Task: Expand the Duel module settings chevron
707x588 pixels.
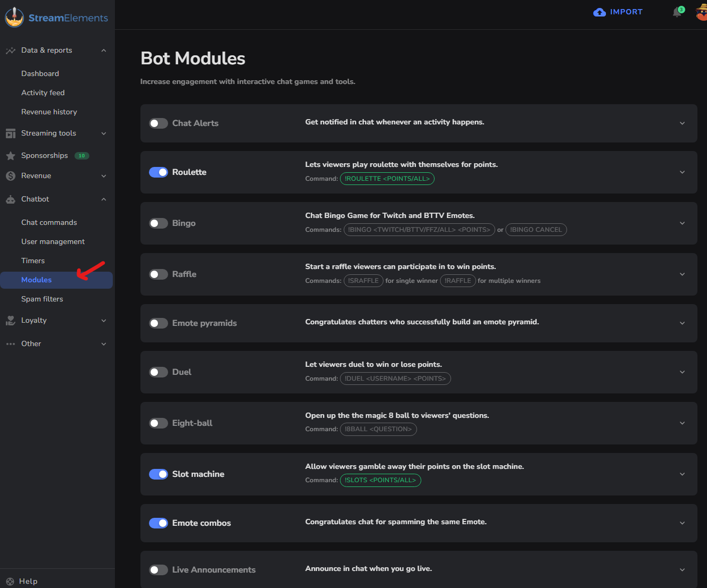Action: (x=682, y=372)
